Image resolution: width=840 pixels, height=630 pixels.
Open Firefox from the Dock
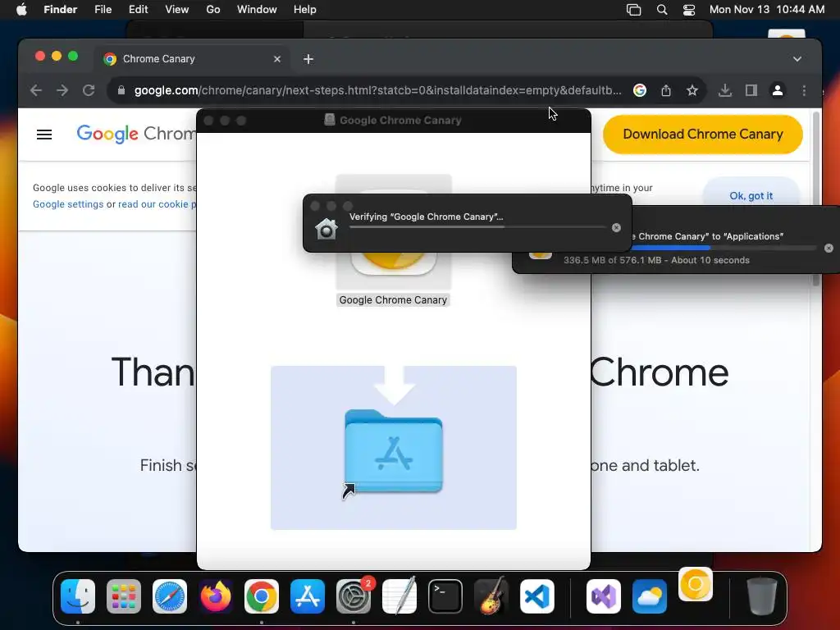point(216,596)
